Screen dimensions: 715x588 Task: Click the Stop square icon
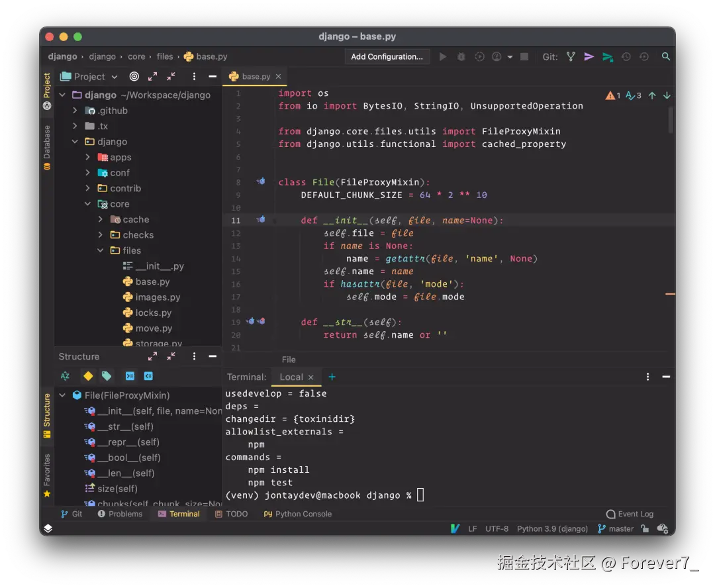pos(524,56)
